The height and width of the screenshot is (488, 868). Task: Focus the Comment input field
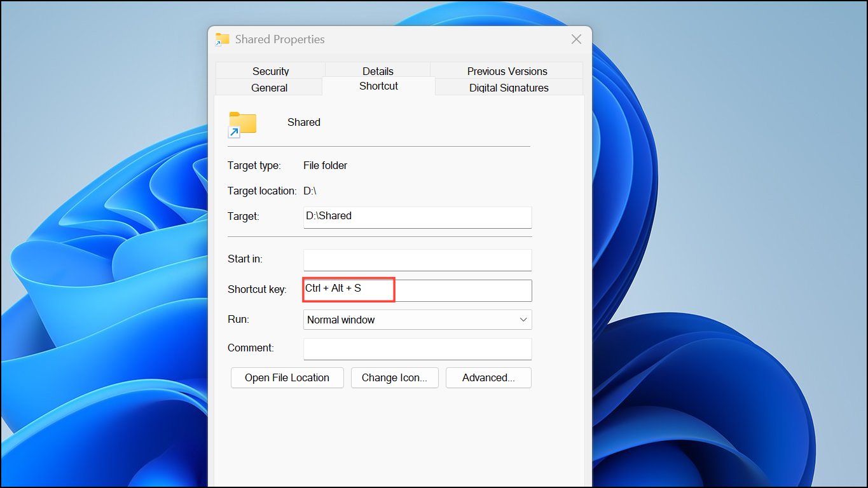point(417,349)
